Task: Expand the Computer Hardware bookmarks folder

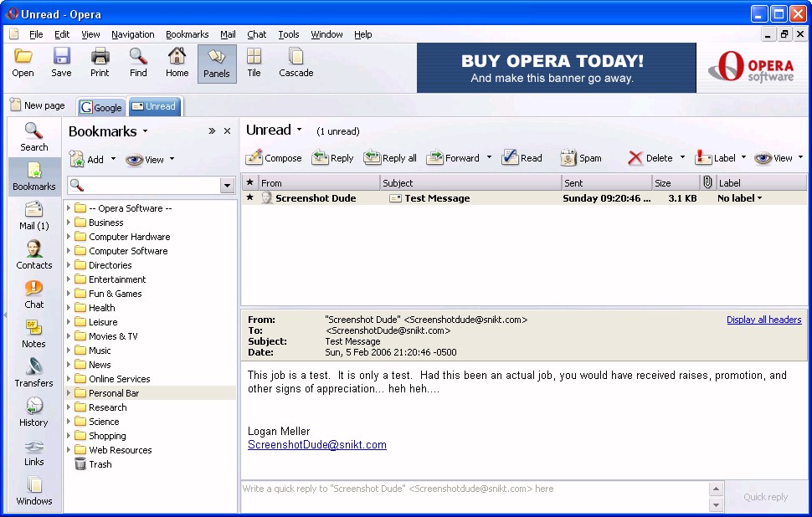Action: tap(69, 237)
